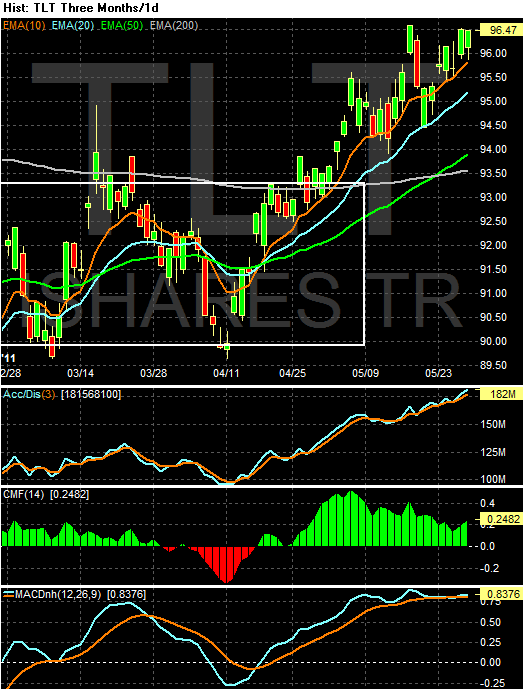Click the EMA(20) legend label
The height and width of the screenshot is (692, 524).
tap(73, 26)
